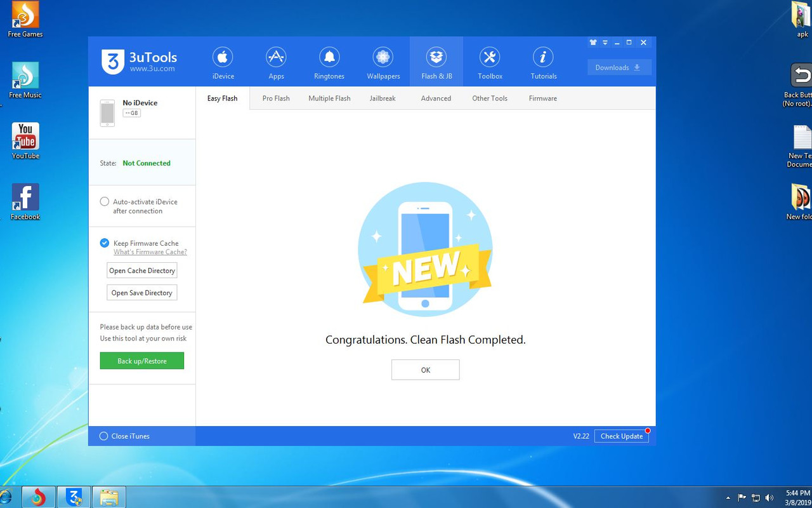Click the Not Connected state text
The width and height of the screenshot is (812, 508).
(147, 163)
